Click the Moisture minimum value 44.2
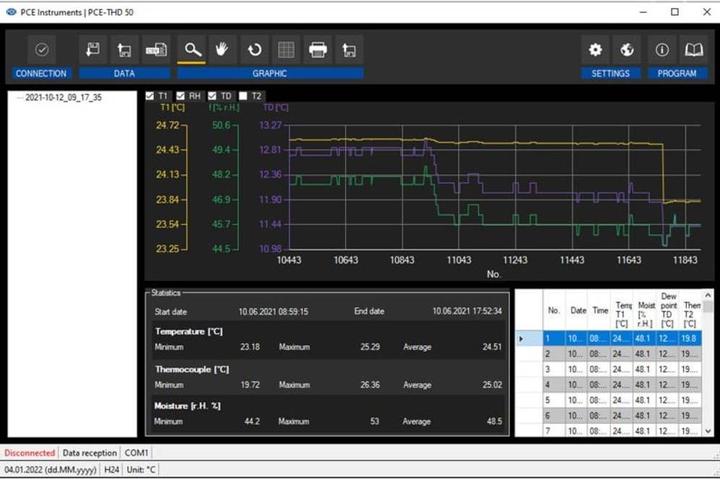Screen dimensions: 720x479 [x=252, y=421]
